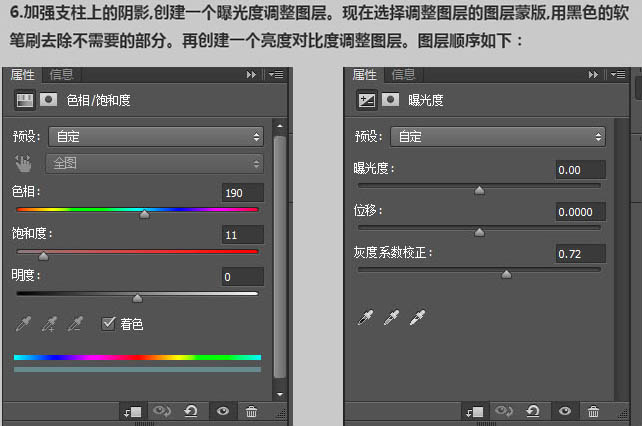Select layer mask icon in Exposure panel

390,100
